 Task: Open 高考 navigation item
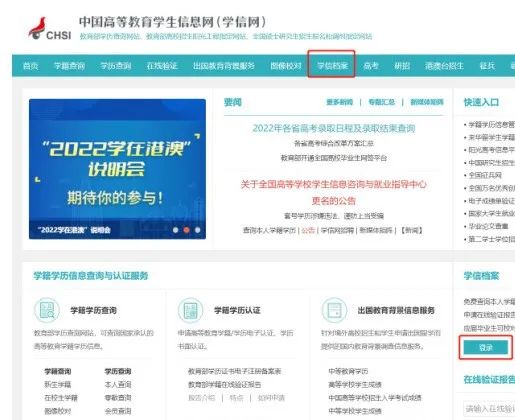point(371,66)
